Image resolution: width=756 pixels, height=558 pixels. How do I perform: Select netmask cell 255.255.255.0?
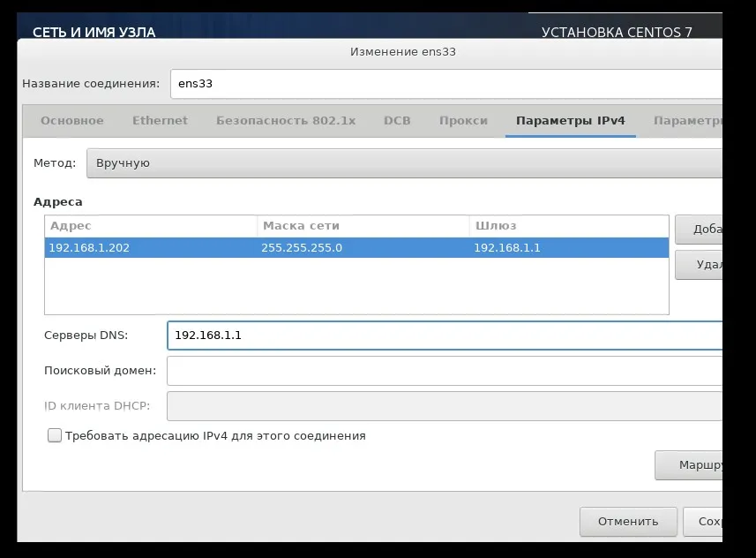[x=362, y=248]
